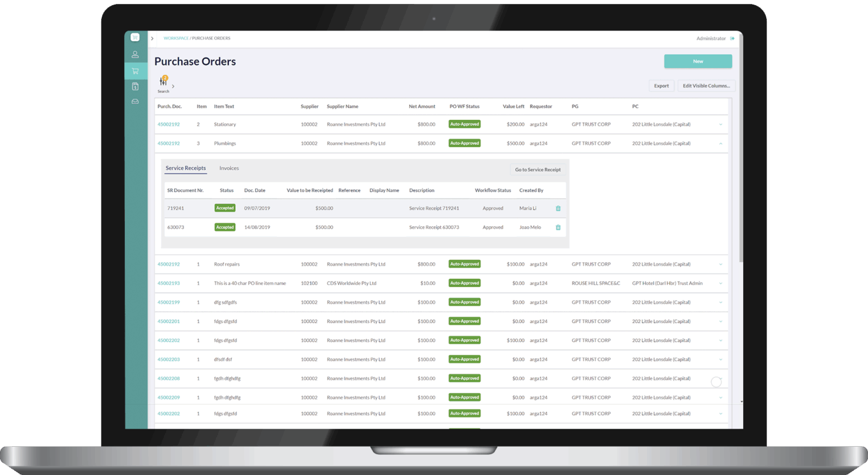The width and height of the screenshot is (868, 475).
Task: Select the GPT Hotel (Darl Hbr) Trust Admin cell
Action: (x=667, y=284)
